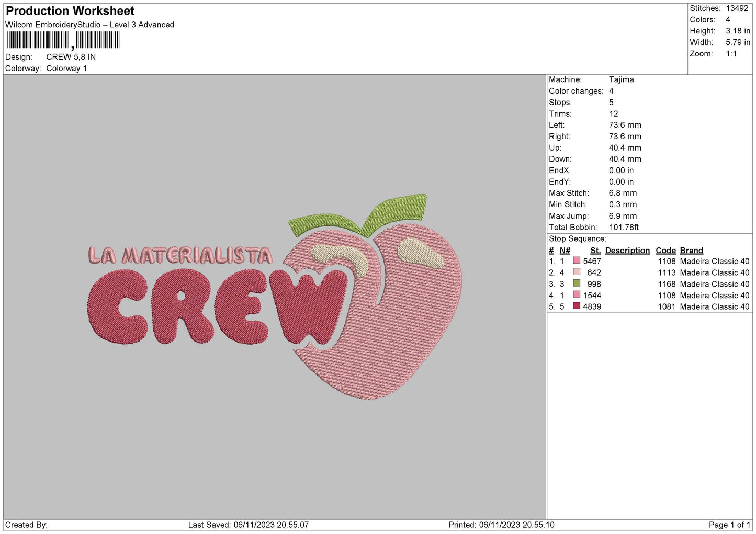The width and height of the screenshot is (756, 534).
Task: Click the Wilcom EmbroideryStudio subtitle text
Action: coord(89,25)
